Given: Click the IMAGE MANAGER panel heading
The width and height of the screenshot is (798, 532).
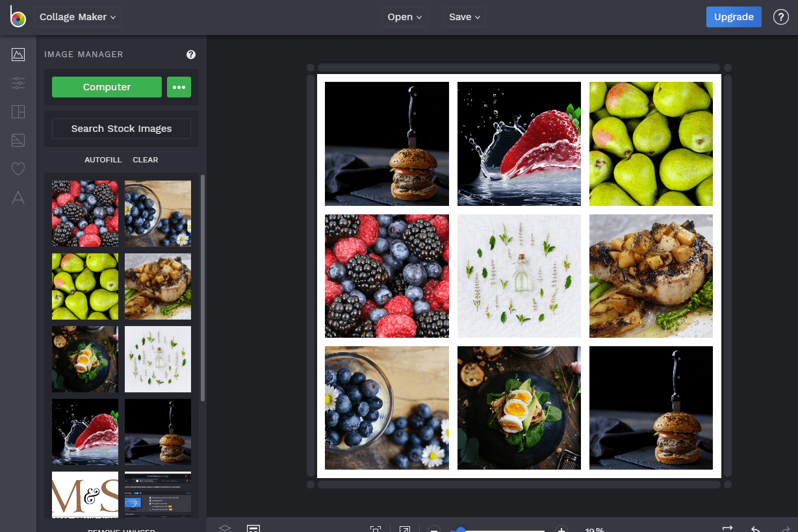Looking at the screenshot, I should 84,55.
